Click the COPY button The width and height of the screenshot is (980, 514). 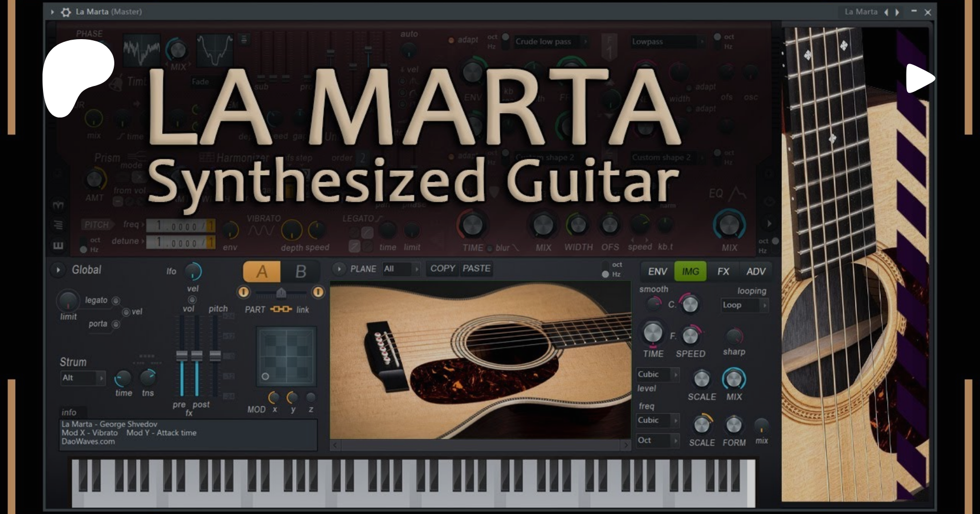443,269
